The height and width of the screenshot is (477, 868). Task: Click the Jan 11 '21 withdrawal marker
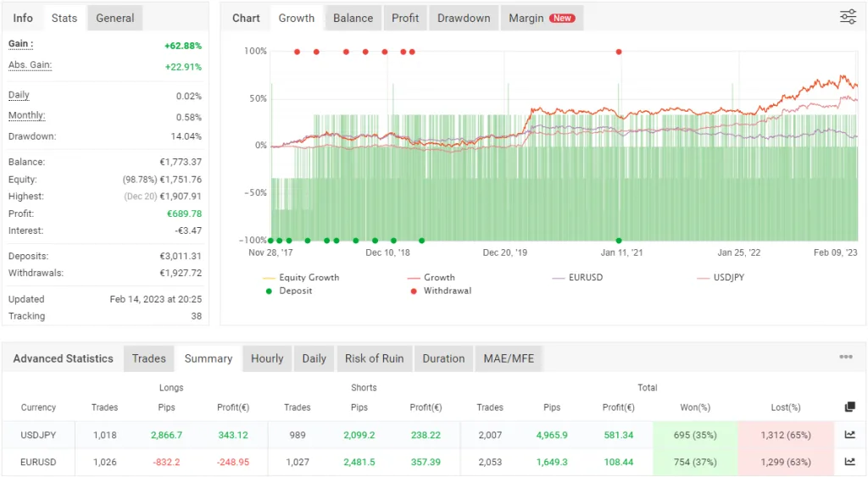619,52
